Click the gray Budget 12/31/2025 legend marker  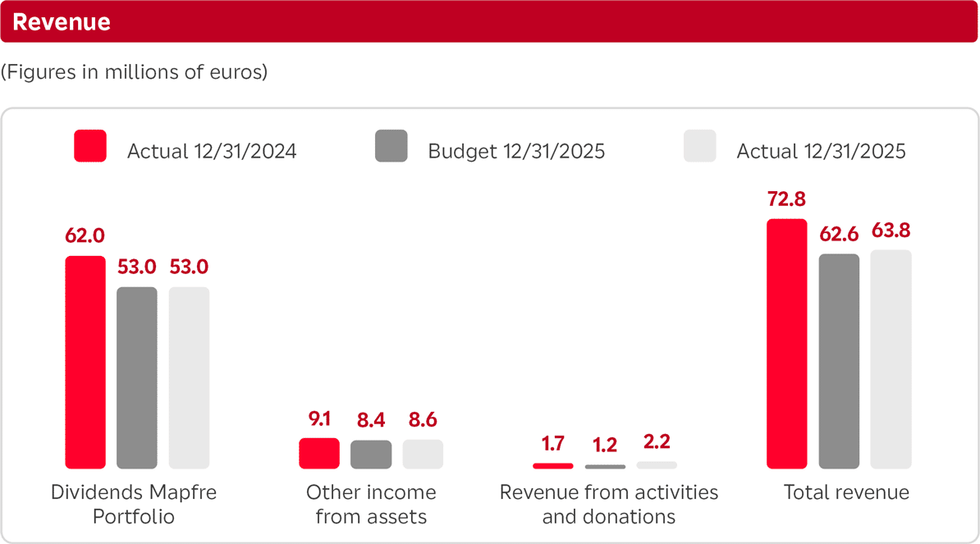pyautogui.click(x=391, y=147)
